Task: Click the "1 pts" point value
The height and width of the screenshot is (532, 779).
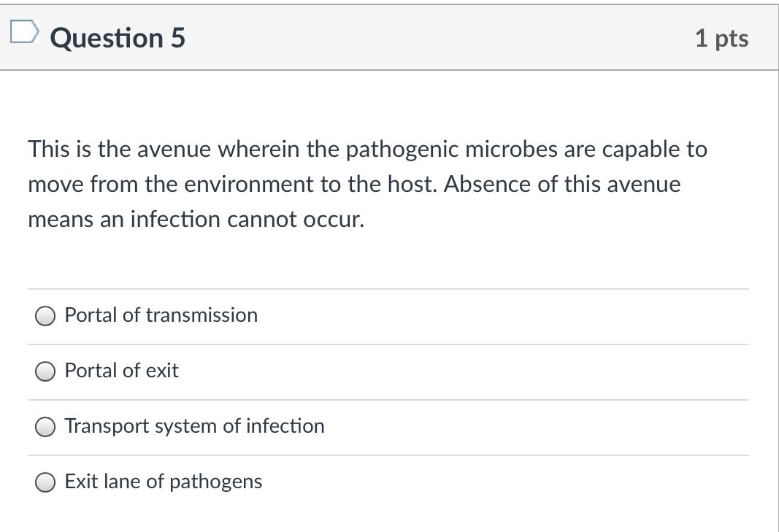Action: tap(721, 38)
